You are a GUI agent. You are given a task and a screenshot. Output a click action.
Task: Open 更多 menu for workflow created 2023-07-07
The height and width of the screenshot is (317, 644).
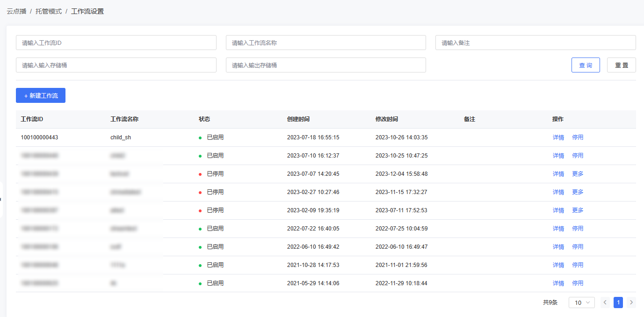coord(578,174)
